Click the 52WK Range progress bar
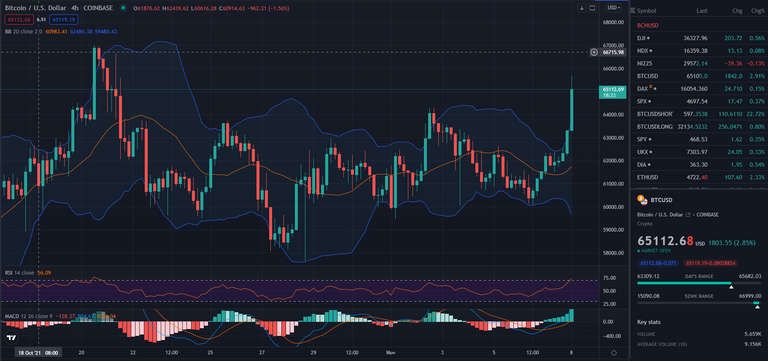This screenshot has width=768, height=361. tap(699, 304)
